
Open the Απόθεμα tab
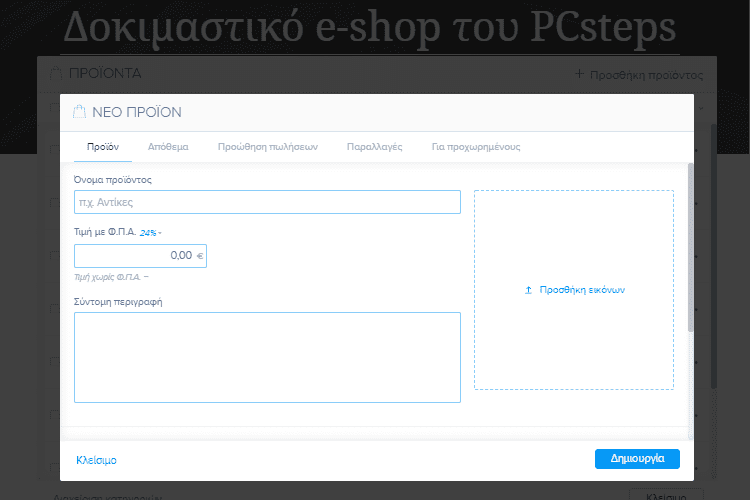[168, 147]
